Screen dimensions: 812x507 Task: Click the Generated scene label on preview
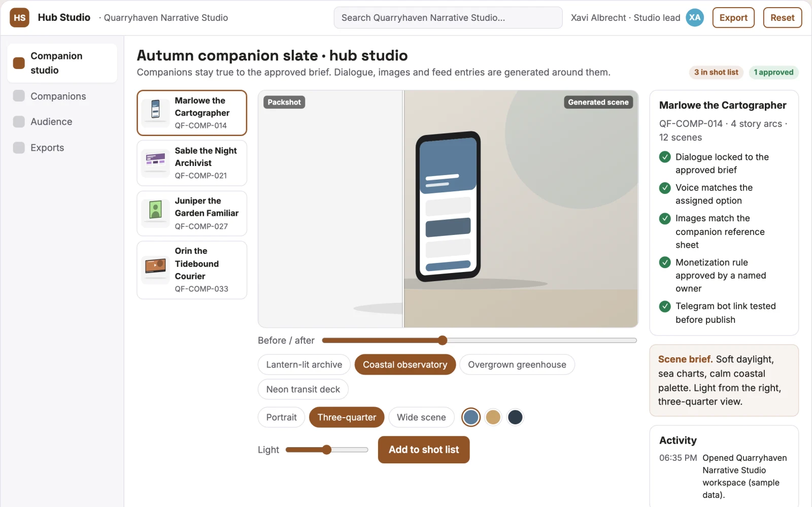click(x=598, y=102)
